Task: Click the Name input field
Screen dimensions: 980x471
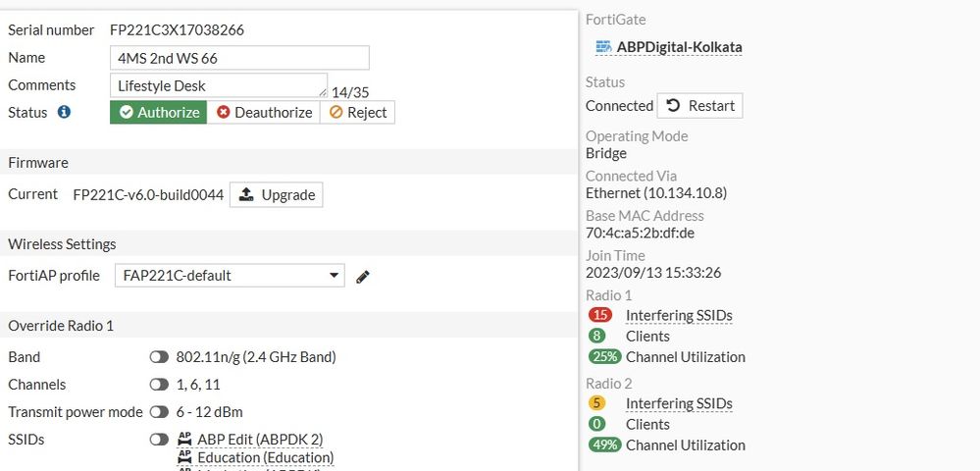Action: (x=239, y=58)
